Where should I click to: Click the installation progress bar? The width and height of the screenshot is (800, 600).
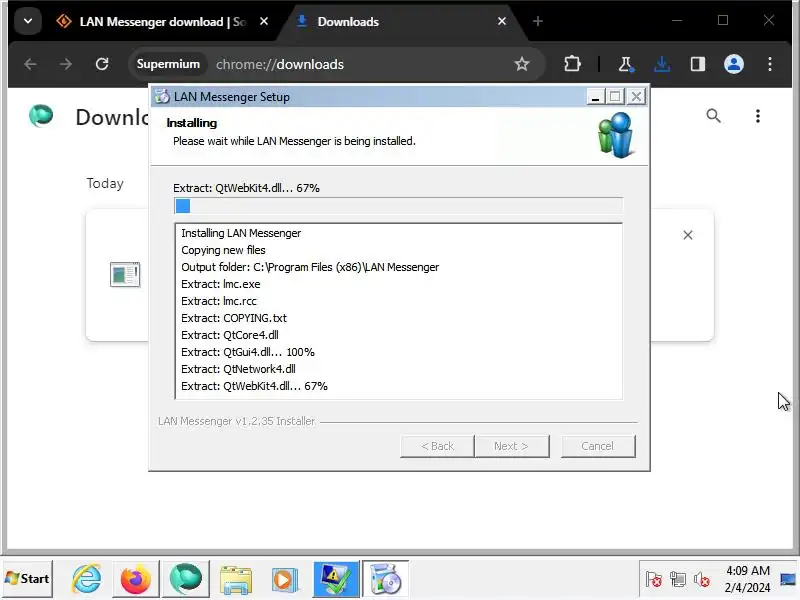pos(398,206)
